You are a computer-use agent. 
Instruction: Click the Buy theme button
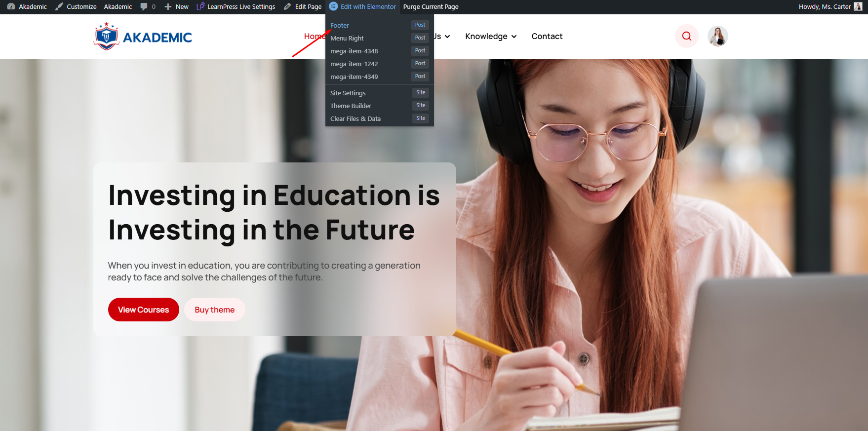214,310
